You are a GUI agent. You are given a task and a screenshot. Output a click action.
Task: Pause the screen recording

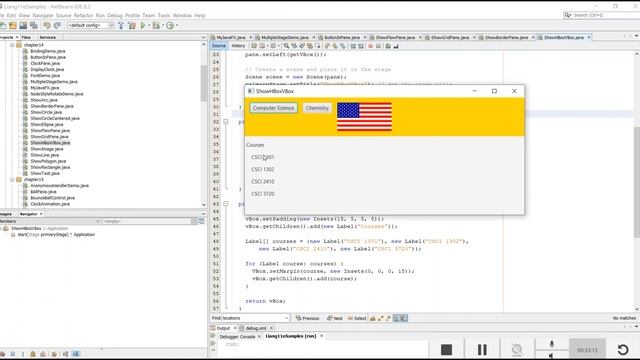(482, 349)
